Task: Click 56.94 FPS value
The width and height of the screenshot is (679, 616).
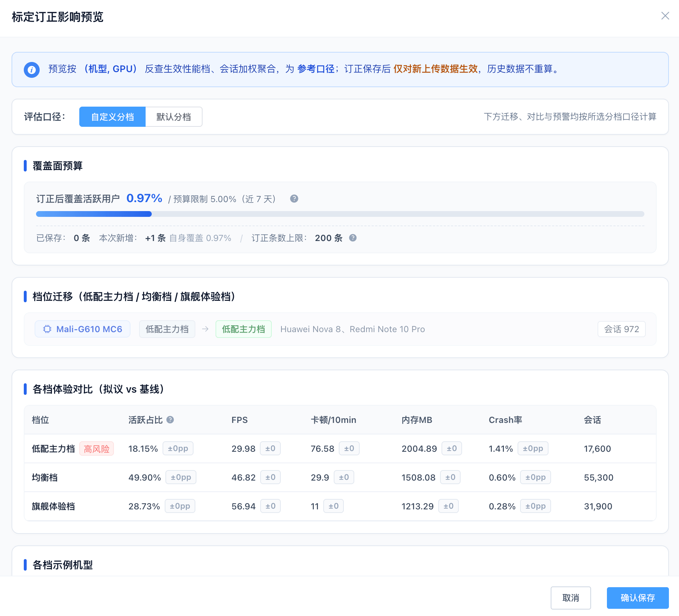Action: pyautogui.click(x=243, y=506)
